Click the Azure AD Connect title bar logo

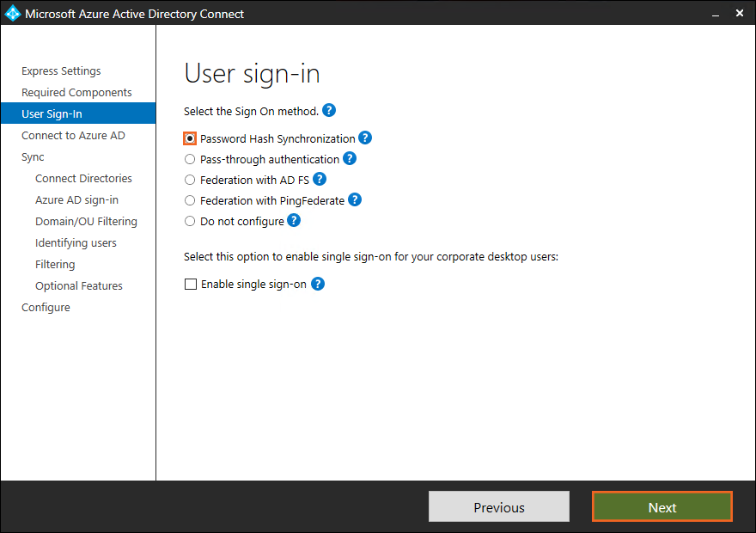coord(12,13)
